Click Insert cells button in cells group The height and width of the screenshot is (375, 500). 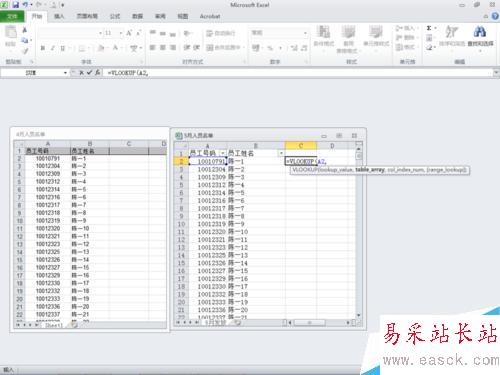click(406, 28)
